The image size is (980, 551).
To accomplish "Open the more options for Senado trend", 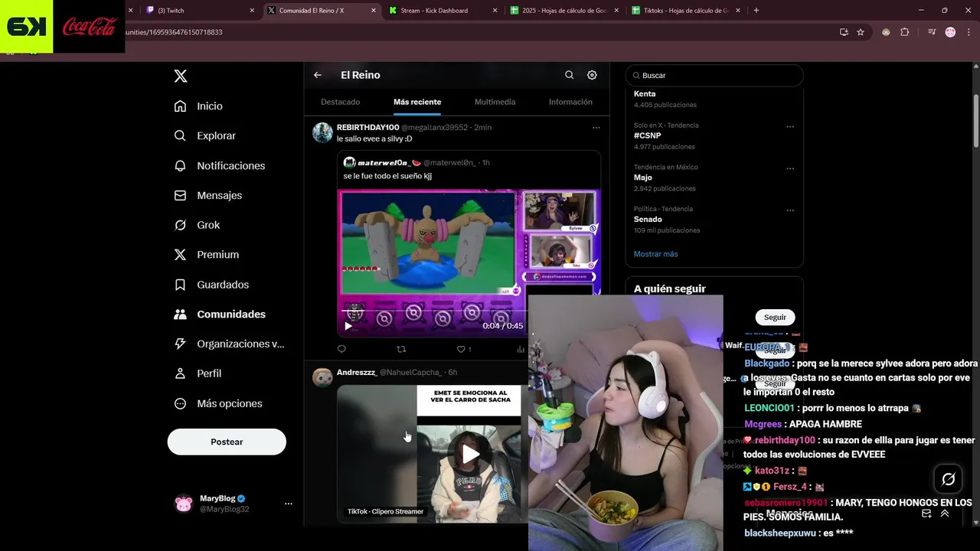I will pyautogui.click(x=790, y=210).
